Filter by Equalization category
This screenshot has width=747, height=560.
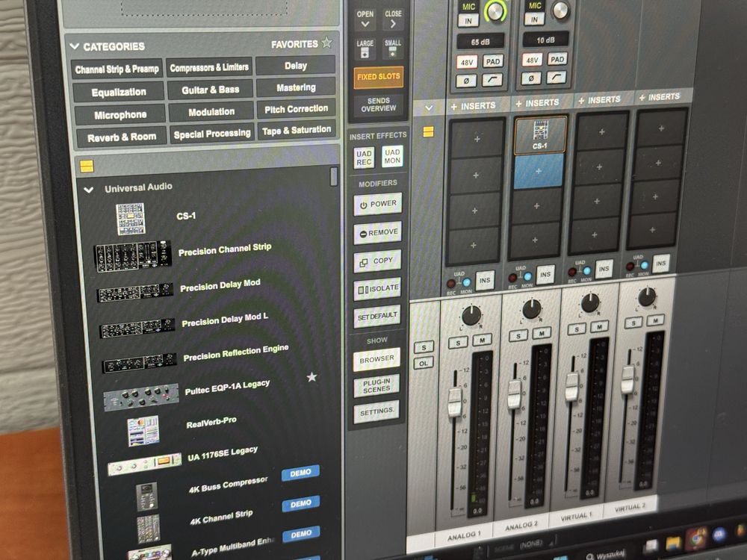(119, 93)
